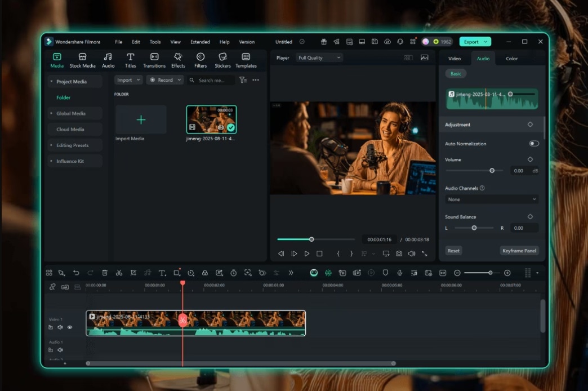The width and height of the screenshot is (588, 391).
Task: Toggle Auto Normalization switch
Action: coord(534,144)
